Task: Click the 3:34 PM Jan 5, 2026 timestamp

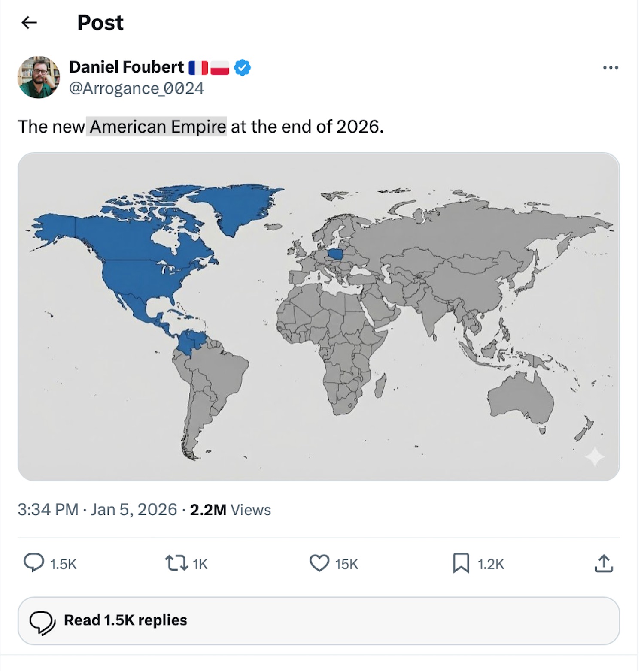Action: coord(97,510)
